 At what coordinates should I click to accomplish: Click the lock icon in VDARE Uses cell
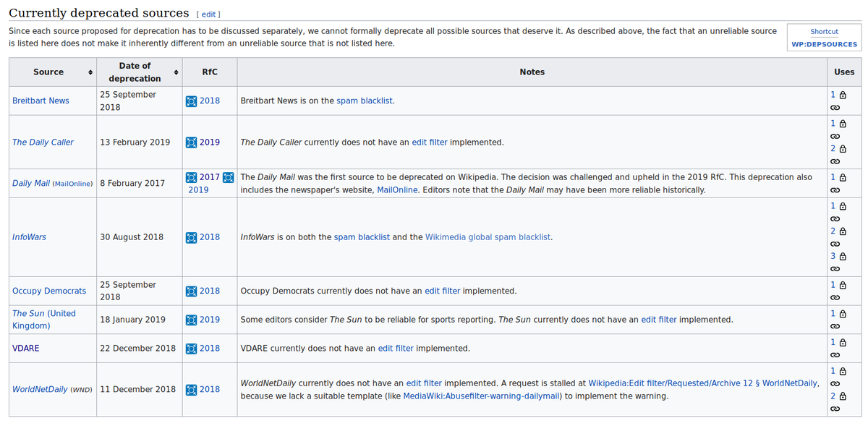coord(843,342)
